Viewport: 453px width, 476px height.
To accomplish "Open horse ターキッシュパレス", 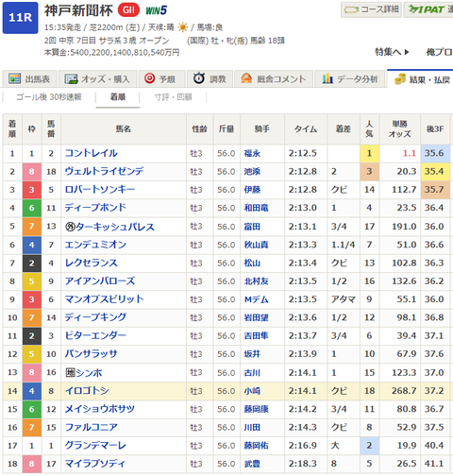I will (115, 227).
